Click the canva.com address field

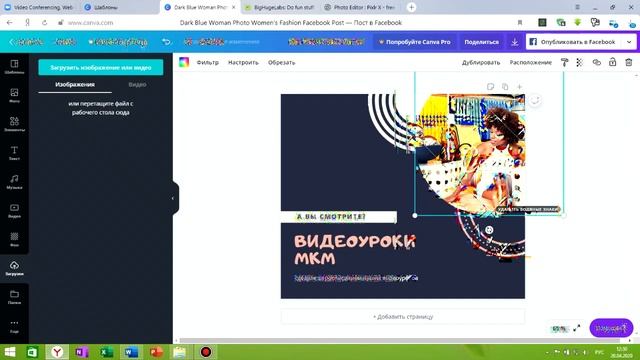[91, 23]
